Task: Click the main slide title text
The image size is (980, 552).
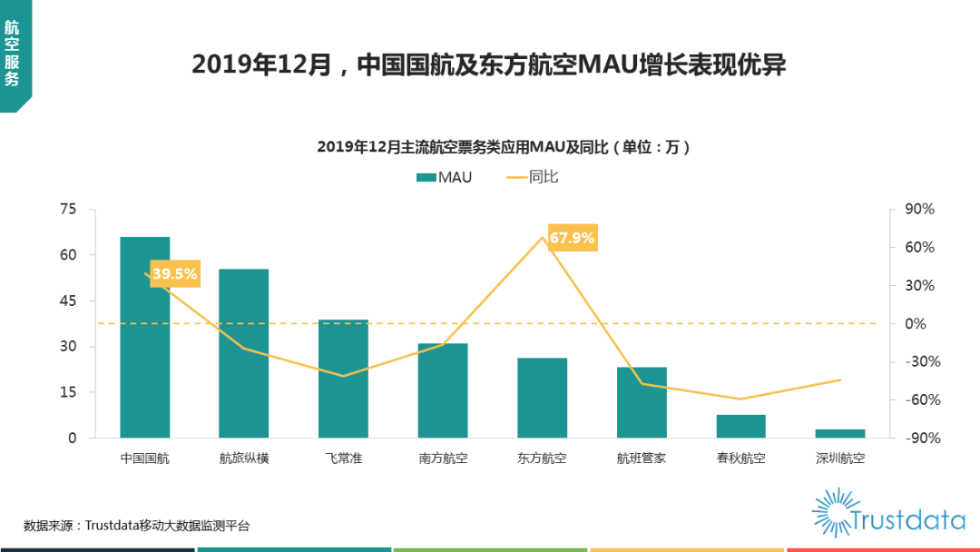Action: 489,65
